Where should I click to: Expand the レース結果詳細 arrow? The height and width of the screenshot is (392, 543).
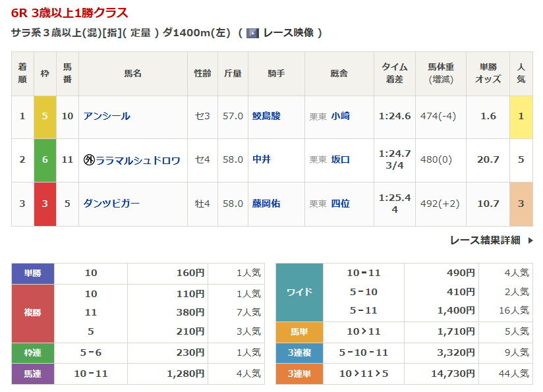pyautogui.click(x=530, y=240)
